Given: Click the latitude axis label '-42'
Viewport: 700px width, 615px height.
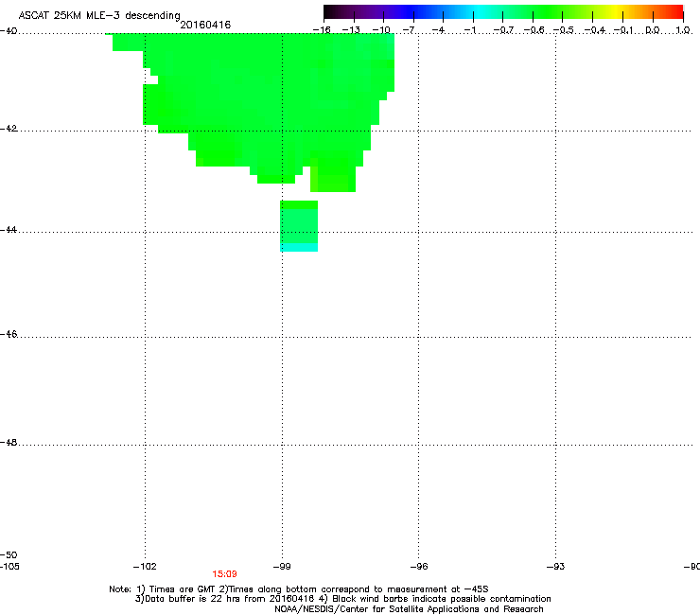Looking at the screenshot, I should coord(9,128).
